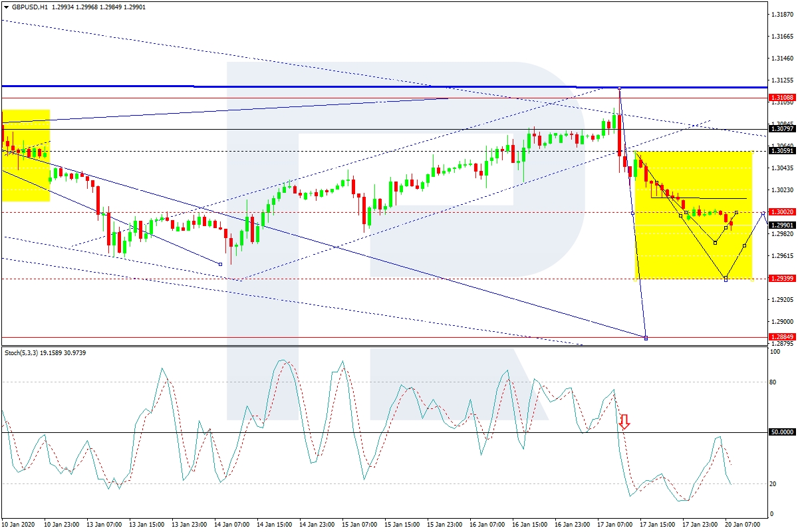Screen dimensions: 798x532
Task: Select the red 1.28849 price level label
Action: [782, 337]
